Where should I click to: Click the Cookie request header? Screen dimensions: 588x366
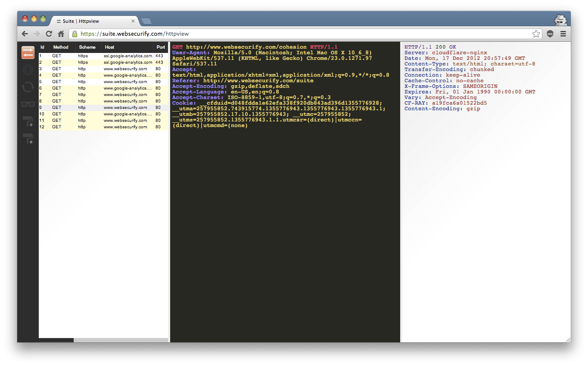279,114
